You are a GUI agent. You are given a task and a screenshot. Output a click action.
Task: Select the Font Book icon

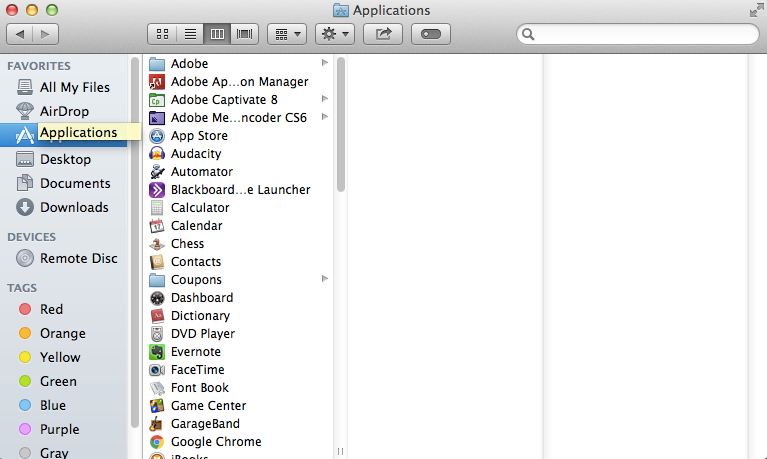click(x=157, y=388)
